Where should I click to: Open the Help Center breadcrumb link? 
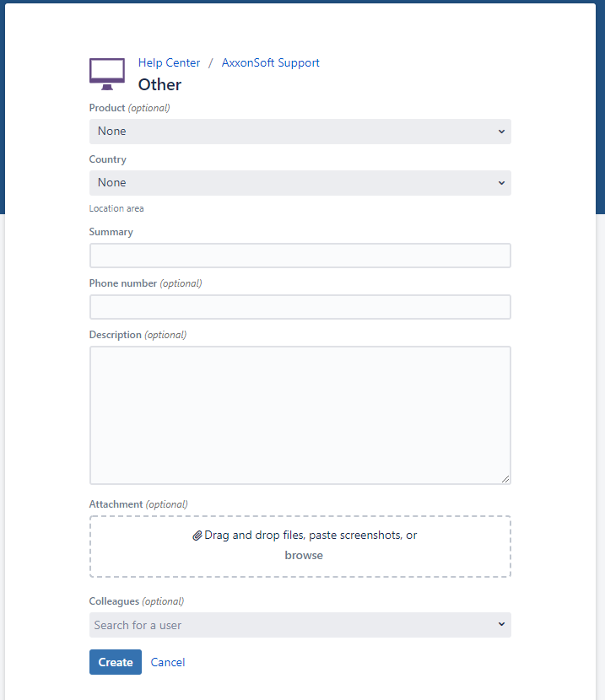[170, 62]
